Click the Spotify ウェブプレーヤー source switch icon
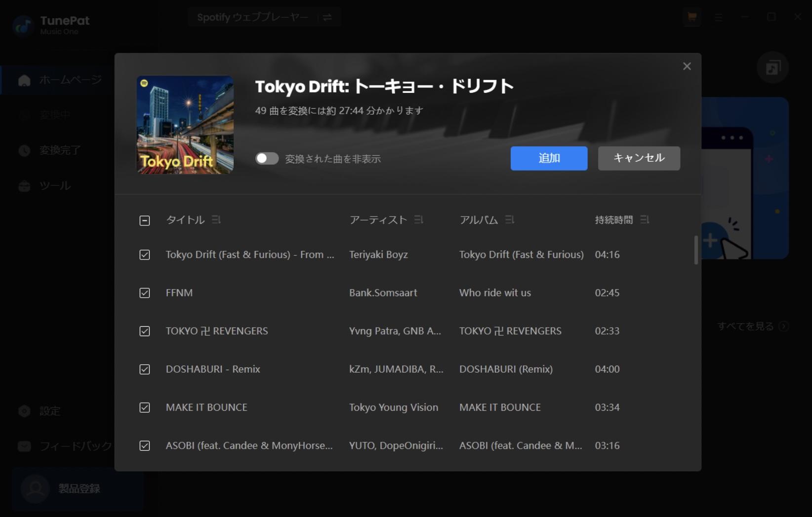 tap(327, 17)
